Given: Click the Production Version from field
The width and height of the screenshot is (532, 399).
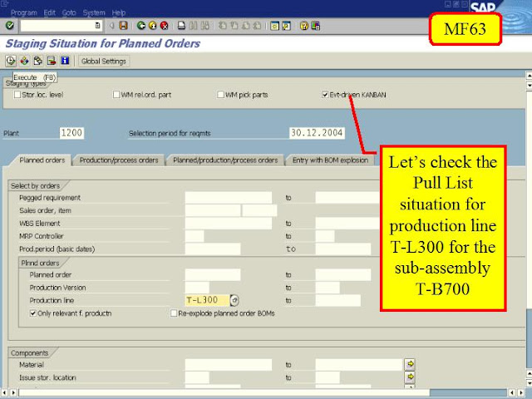Looking at the screenshot, I should 197,288.
